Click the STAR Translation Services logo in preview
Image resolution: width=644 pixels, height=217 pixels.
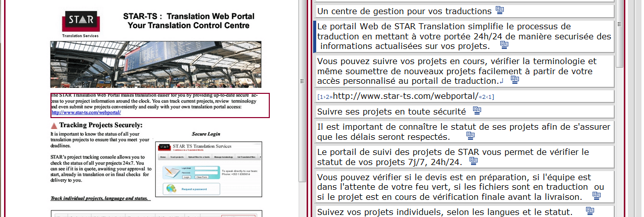pos(80,24)
